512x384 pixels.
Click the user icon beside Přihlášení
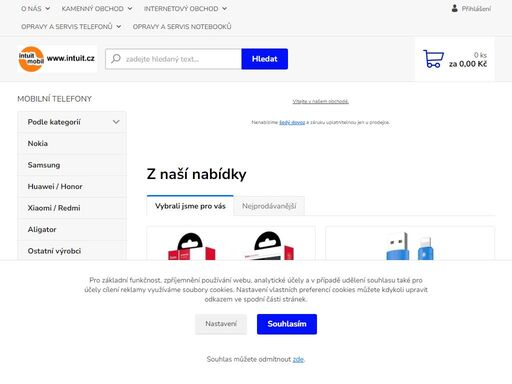click(x=454, y=8)
